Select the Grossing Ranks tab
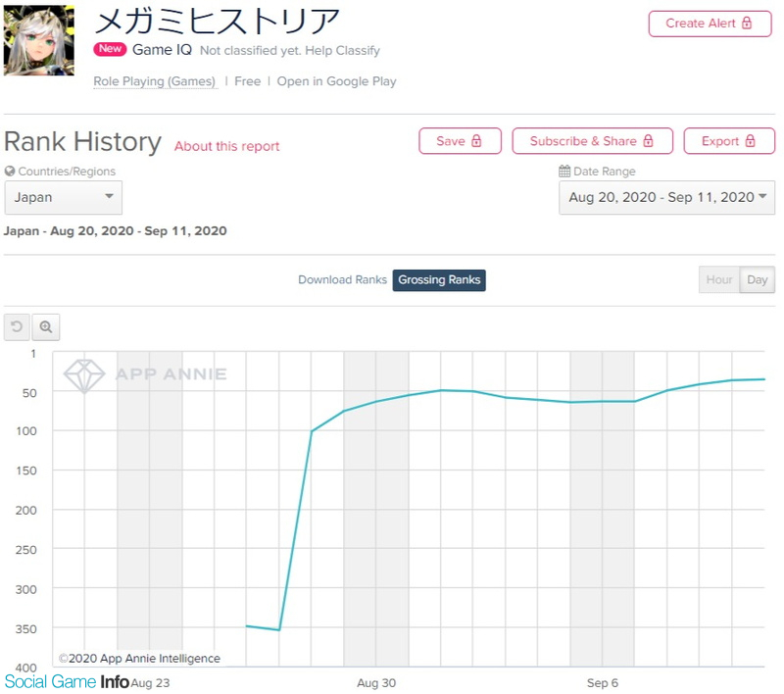 439,280
